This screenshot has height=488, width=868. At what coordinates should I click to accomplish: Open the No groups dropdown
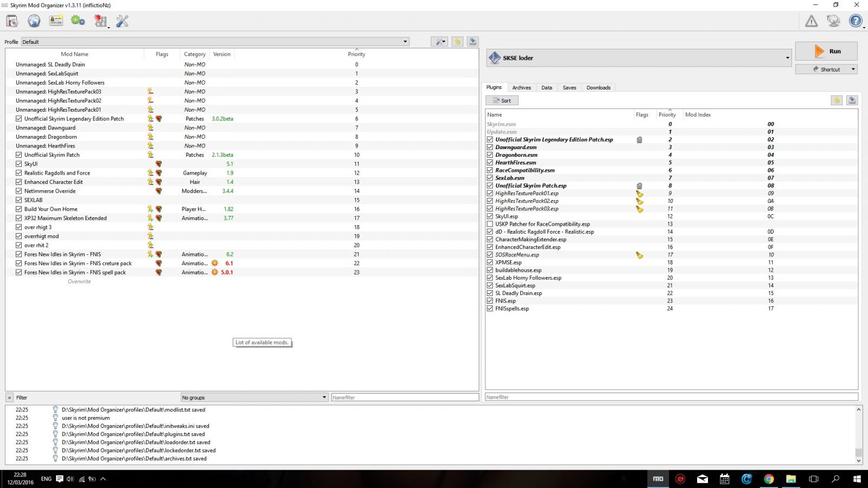(254, 397)
